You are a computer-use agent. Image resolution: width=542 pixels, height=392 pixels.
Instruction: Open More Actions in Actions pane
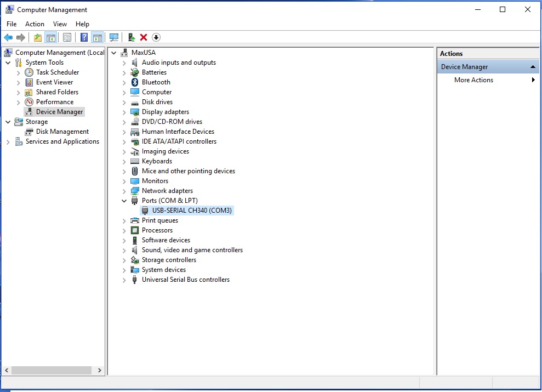[x=473, y=80]
